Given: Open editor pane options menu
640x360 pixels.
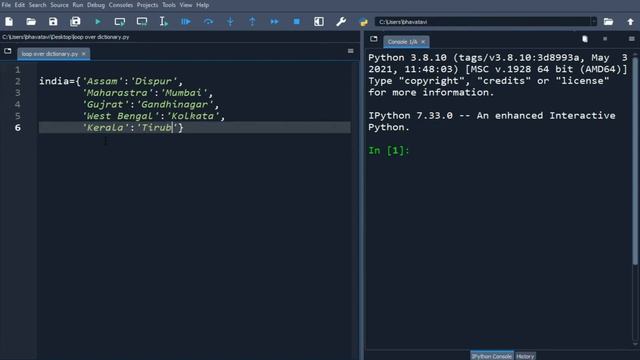Looking at the screenshot, I should point(351,51).
